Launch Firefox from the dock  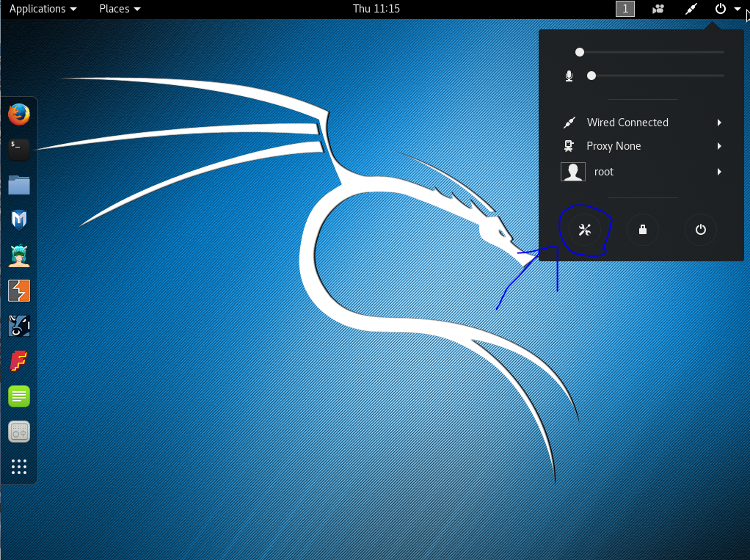tap(19, 114)
